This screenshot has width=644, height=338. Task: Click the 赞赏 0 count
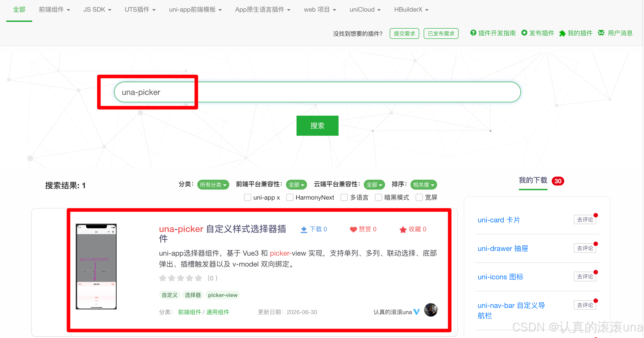(x=368, y=229)
